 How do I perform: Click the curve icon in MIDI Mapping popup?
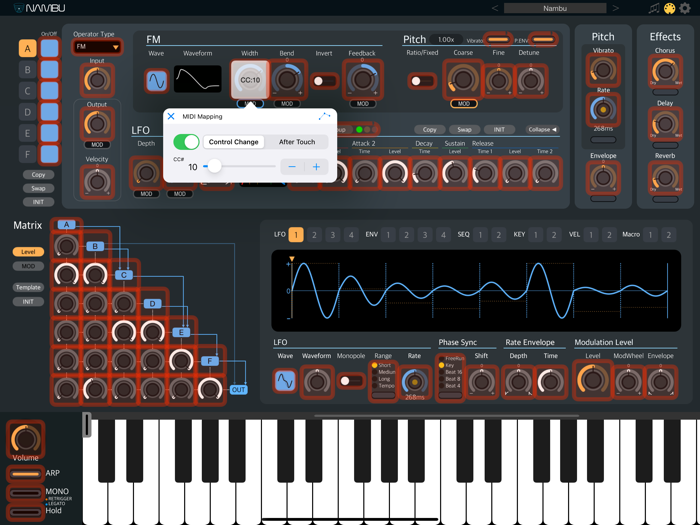click(x=325, y=116)
